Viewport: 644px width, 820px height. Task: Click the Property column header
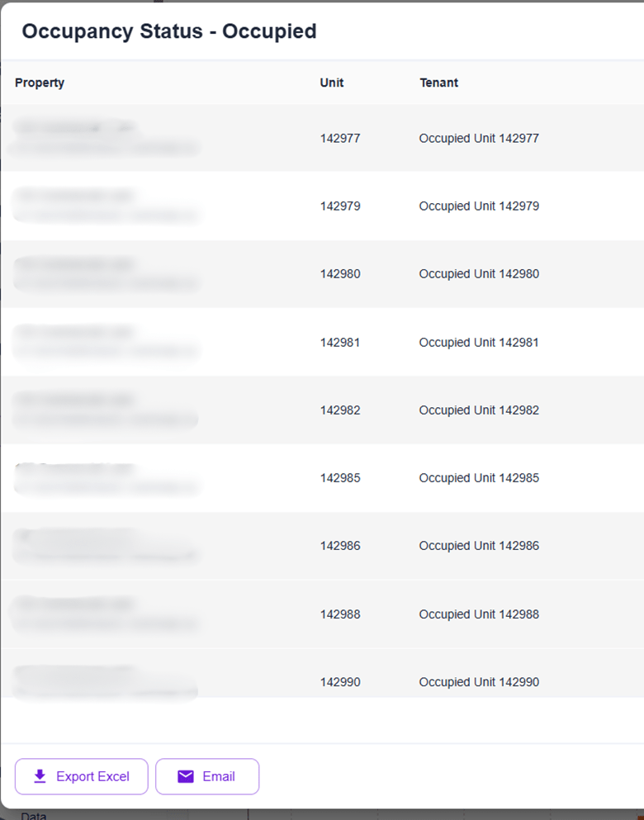tap(40, 83)
